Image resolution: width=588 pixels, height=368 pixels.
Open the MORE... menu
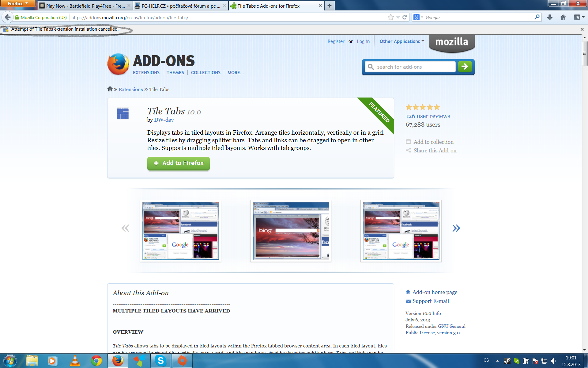[236, 73]
